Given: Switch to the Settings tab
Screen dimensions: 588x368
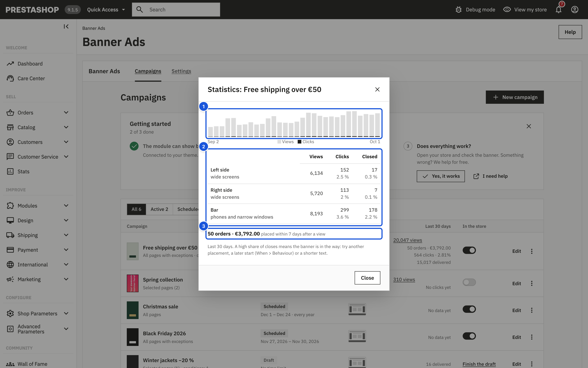Looking at the screenshot, I should coord(181,71).
